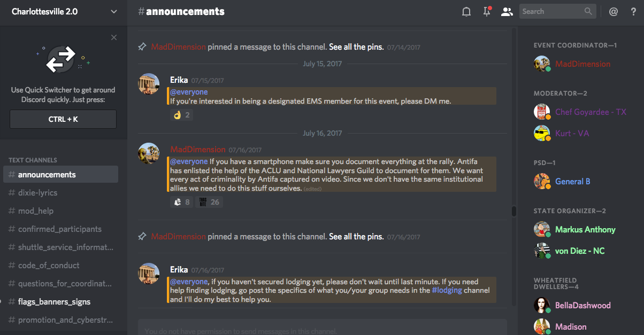Click MadDimension's avatar in member list
The width and height of the screenshot is (644, 335).
(x=542, y=64)
